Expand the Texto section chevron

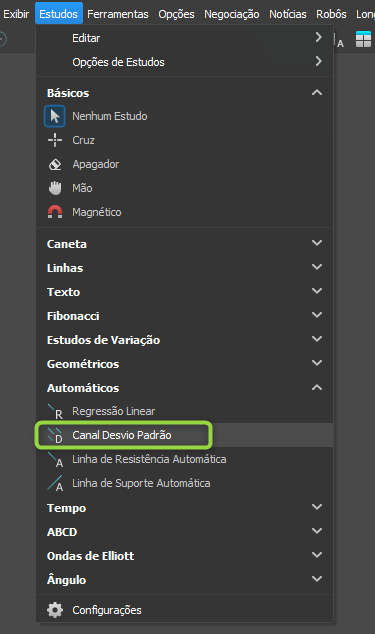[317, 291]
